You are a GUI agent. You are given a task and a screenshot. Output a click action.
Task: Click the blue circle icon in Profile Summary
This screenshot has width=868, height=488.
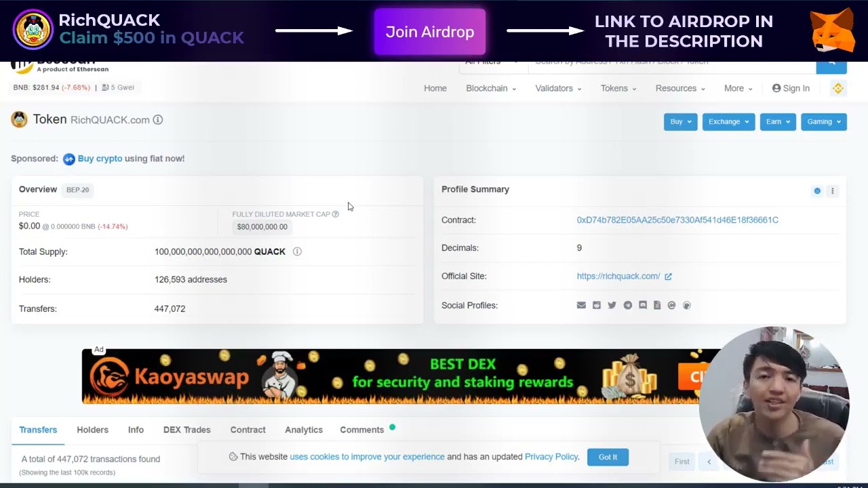pyautogui.click(x=817, y=191)
